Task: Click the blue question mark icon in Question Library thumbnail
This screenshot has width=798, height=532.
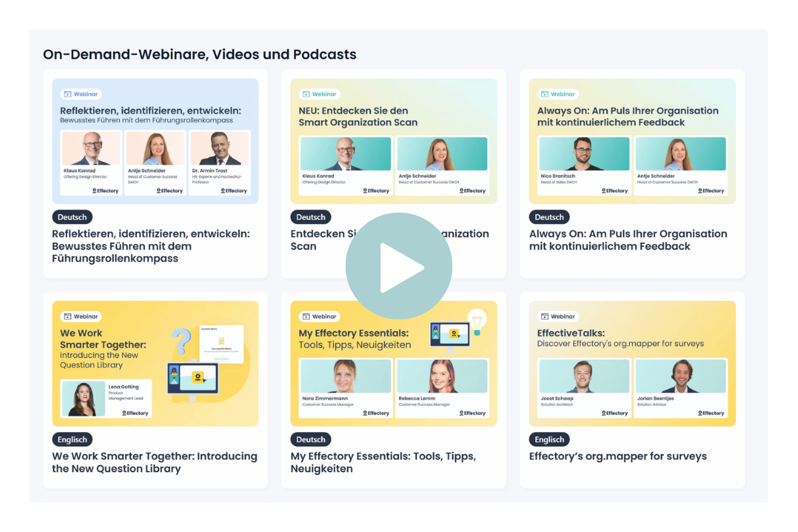Action: point(181,342)
